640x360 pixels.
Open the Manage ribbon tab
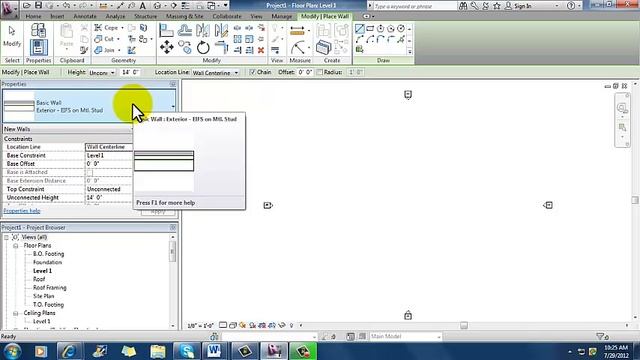(282, 16)
